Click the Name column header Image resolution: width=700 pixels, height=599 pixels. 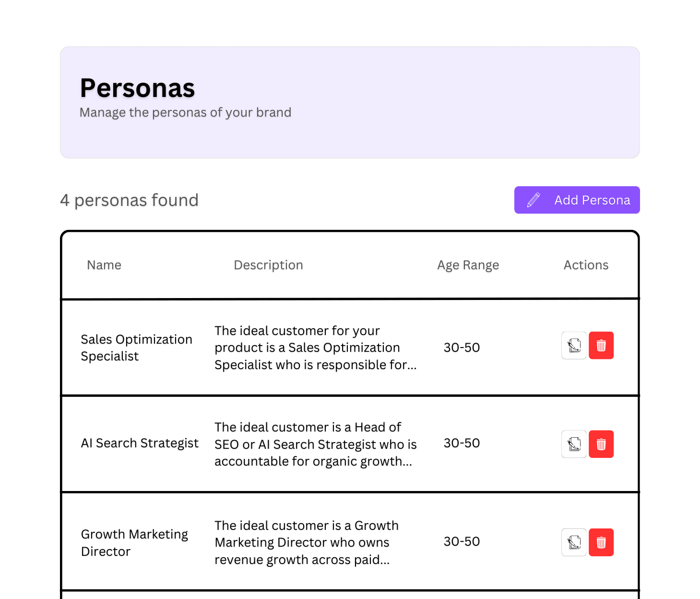(x=104, y=264)
